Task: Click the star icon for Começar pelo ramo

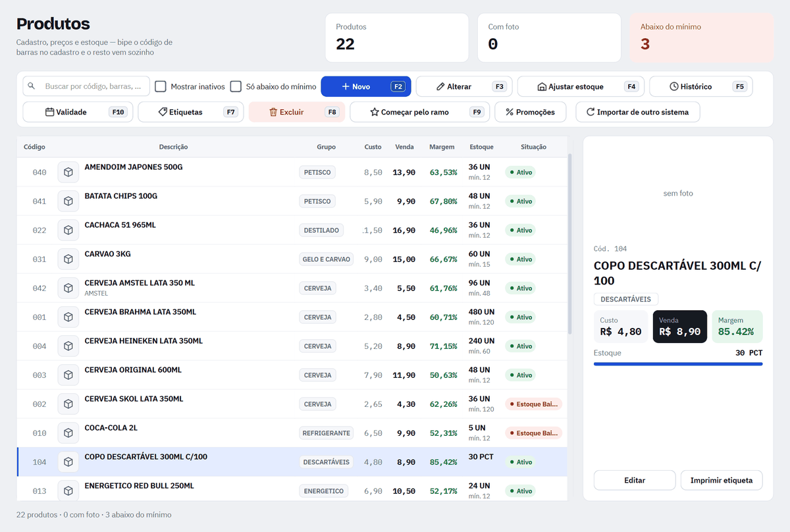Action: pyautogui.click(x=375, y=112)
